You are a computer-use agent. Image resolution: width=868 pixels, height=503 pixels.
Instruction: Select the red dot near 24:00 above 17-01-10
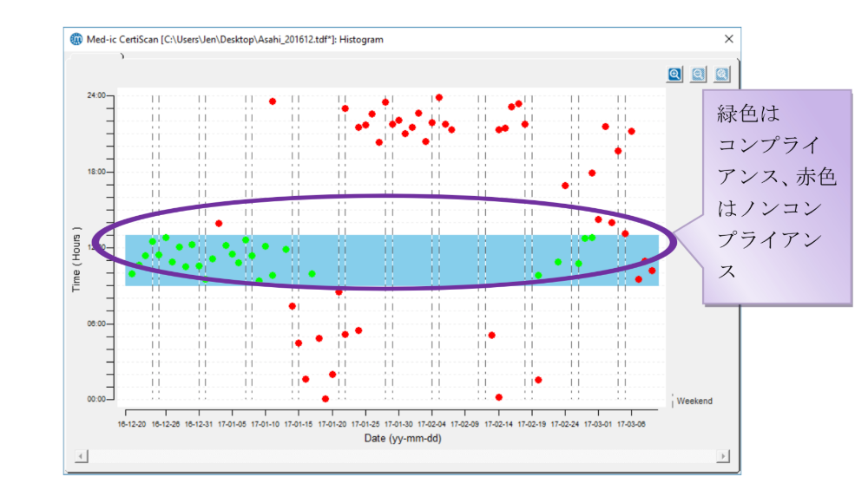pos(273,101)
